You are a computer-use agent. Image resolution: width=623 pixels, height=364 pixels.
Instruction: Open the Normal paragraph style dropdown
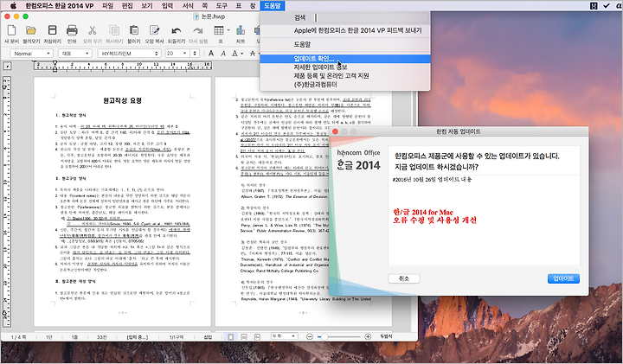[31, 54]
